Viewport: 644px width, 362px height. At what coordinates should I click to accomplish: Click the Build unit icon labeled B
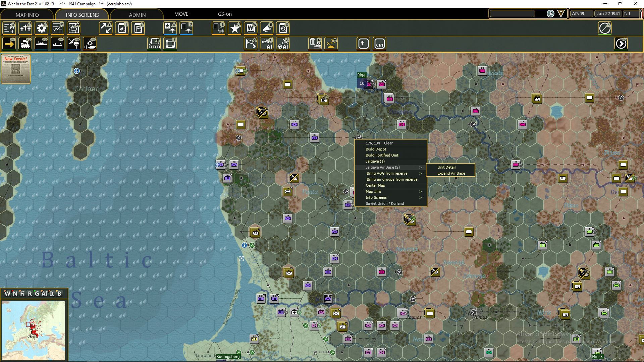coord(154,44)
